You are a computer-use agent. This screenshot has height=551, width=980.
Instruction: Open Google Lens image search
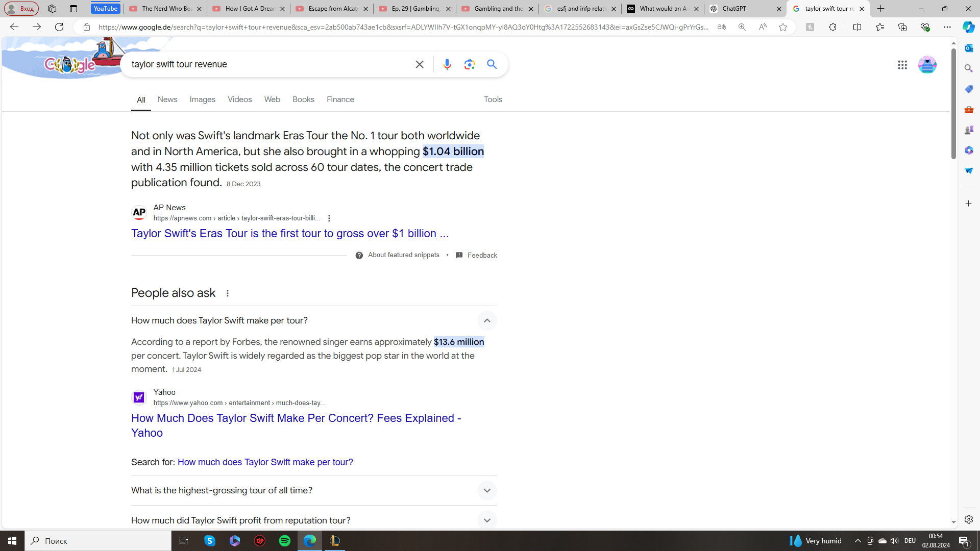point(469,64)
